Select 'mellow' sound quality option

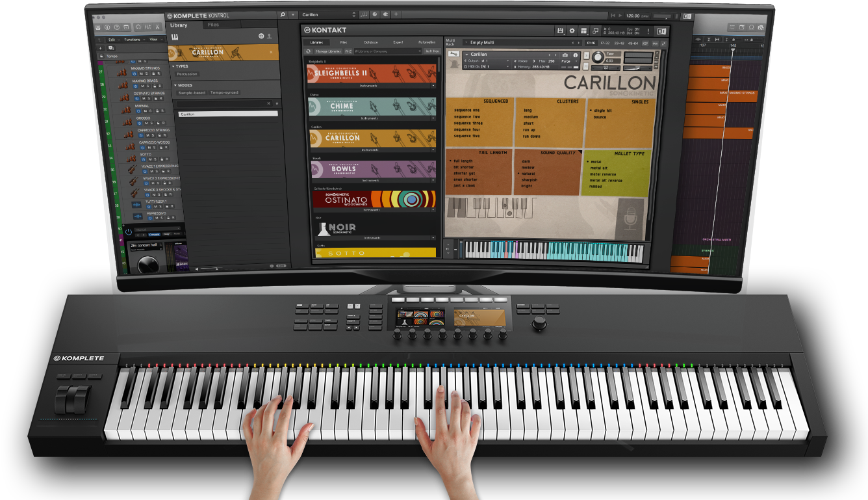pos(528,168)
